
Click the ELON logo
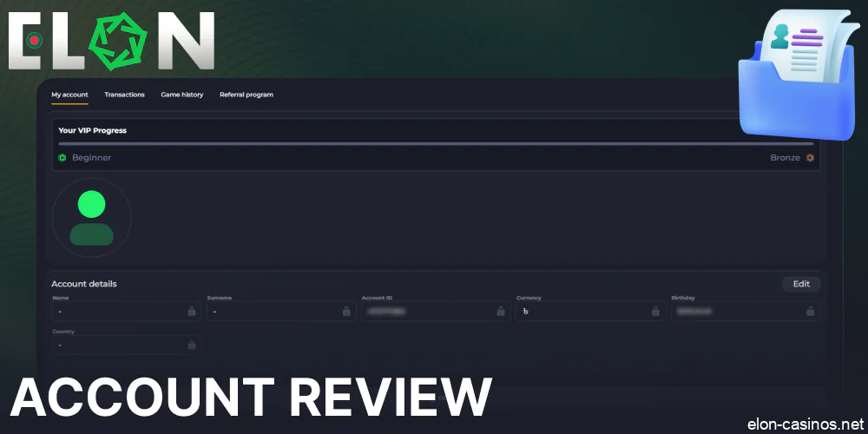111,41
